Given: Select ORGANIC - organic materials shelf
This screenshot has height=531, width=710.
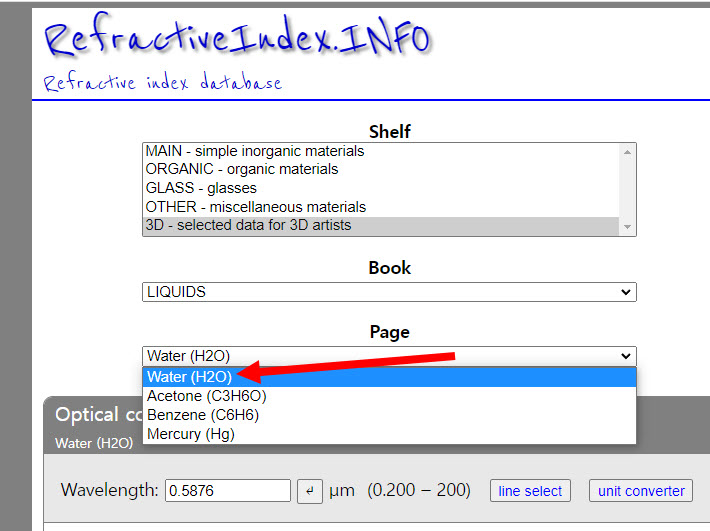Looking at the screenshot, I should [381, 169].
